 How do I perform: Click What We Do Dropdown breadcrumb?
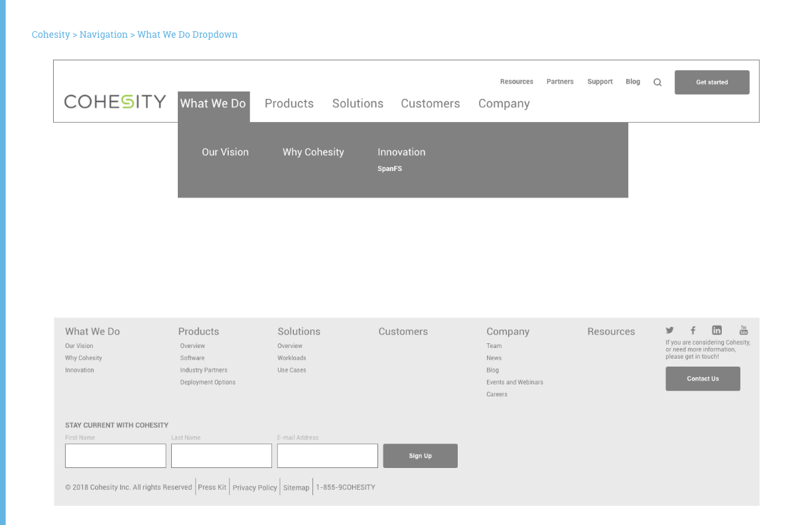[x=187, y=34]
